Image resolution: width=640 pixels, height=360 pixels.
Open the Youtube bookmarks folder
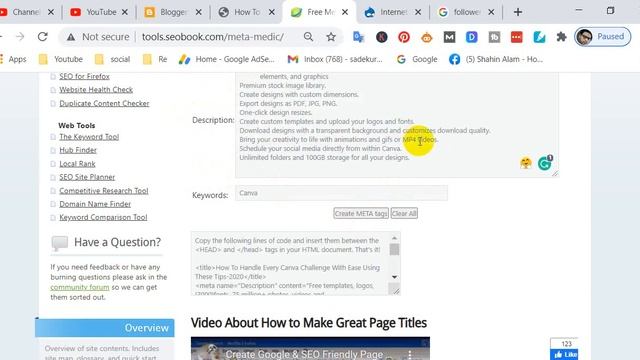[x=60, y=59]
